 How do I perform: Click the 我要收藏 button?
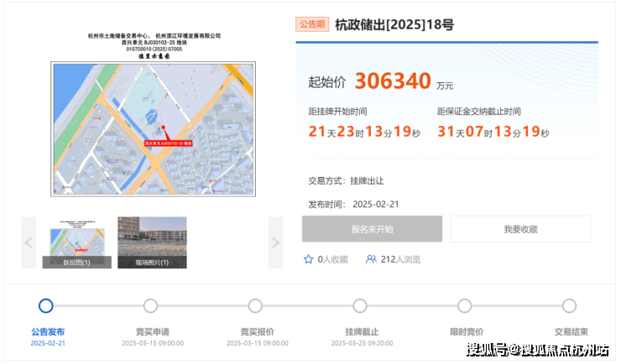[520, 229]
